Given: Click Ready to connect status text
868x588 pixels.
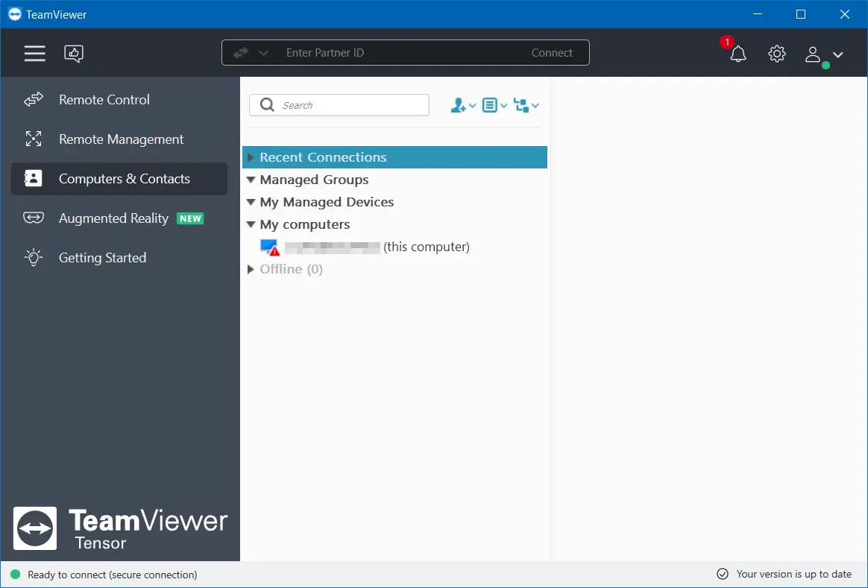Looking at the screenshot, I should 113,575.
